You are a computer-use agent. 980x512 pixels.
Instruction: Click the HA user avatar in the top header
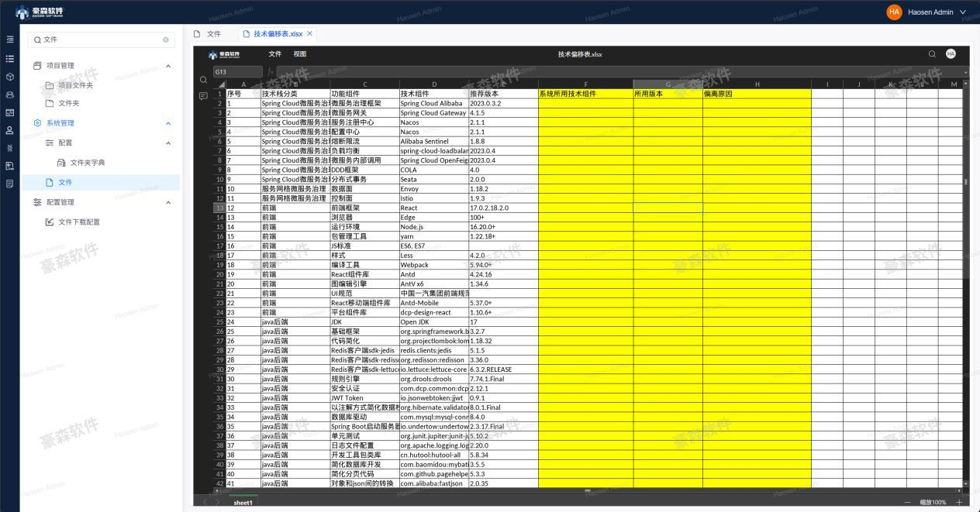[x=894, y=12]
